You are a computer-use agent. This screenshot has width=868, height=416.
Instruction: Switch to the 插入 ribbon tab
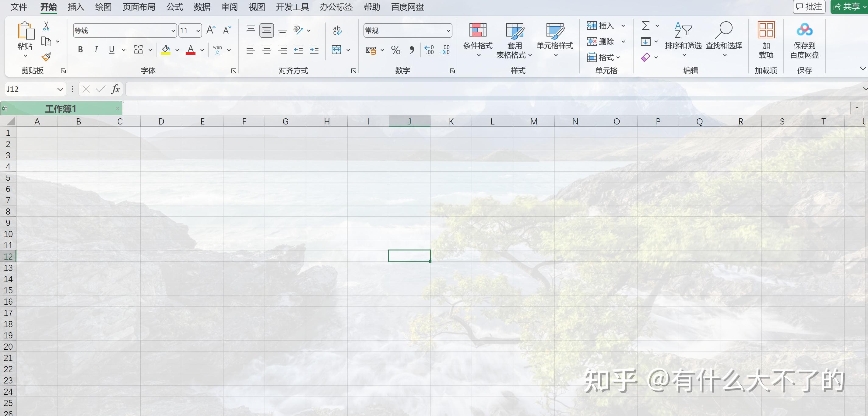(x=76, y=7)
